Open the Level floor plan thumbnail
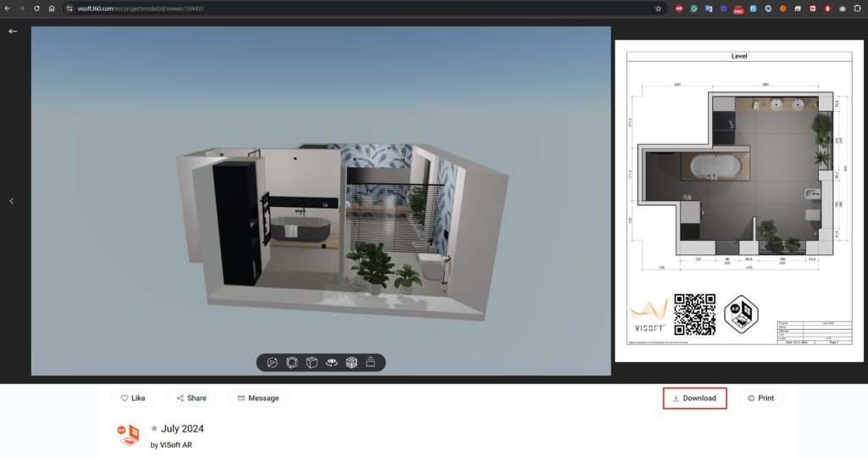Screen dimensions: 868x457 point(738,201)
